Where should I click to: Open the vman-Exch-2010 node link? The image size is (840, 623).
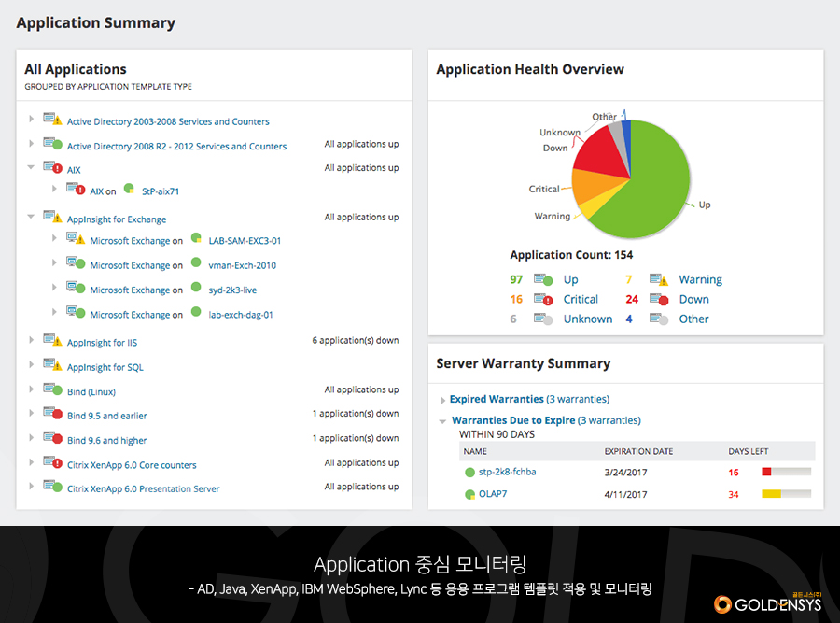[x=242, y=265]
